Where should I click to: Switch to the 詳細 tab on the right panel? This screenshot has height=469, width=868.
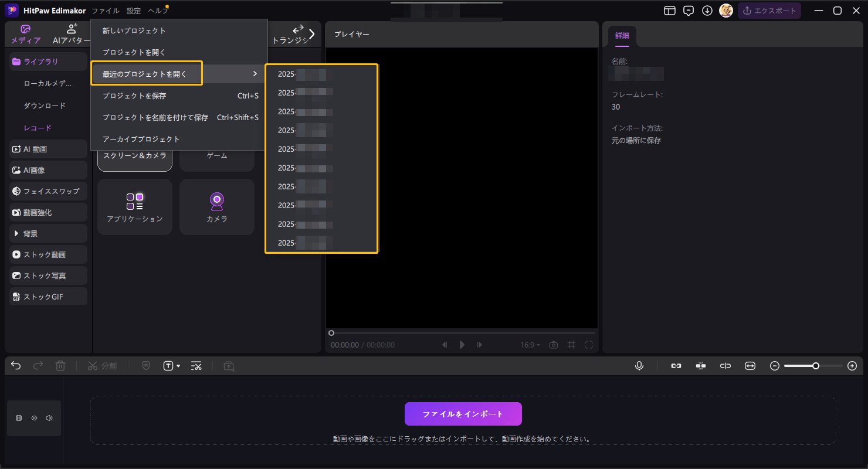point(622,35)
